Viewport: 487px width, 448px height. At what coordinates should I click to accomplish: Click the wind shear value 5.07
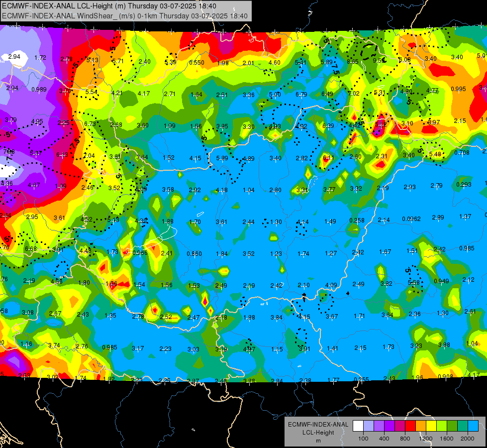36,153
